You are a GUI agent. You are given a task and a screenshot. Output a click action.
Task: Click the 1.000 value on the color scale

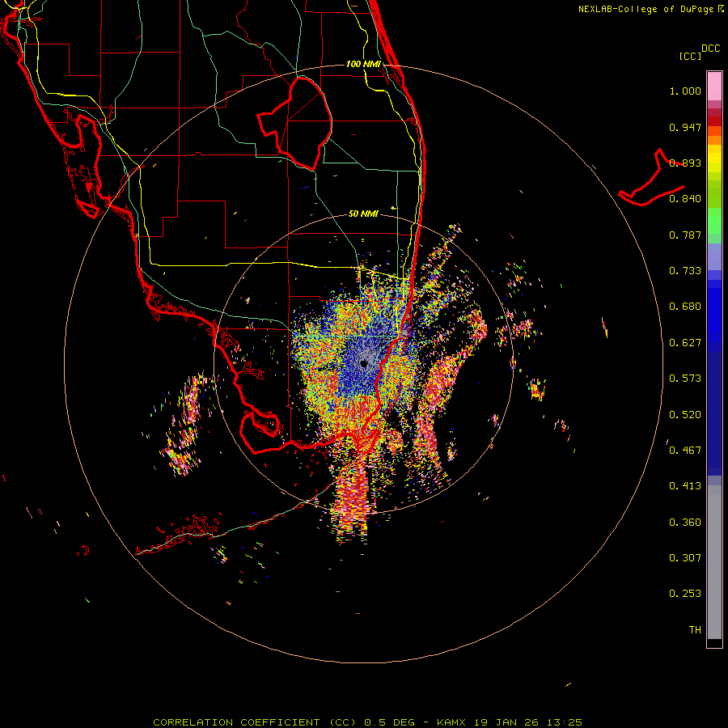point(685,91)
